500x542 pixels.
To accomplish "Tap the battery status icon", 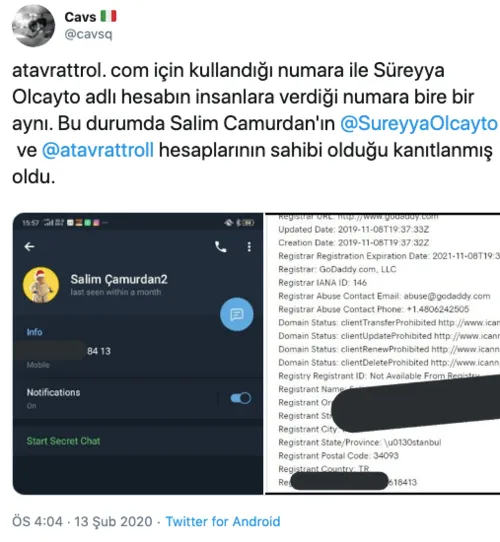I will click(x=248, y=223).
